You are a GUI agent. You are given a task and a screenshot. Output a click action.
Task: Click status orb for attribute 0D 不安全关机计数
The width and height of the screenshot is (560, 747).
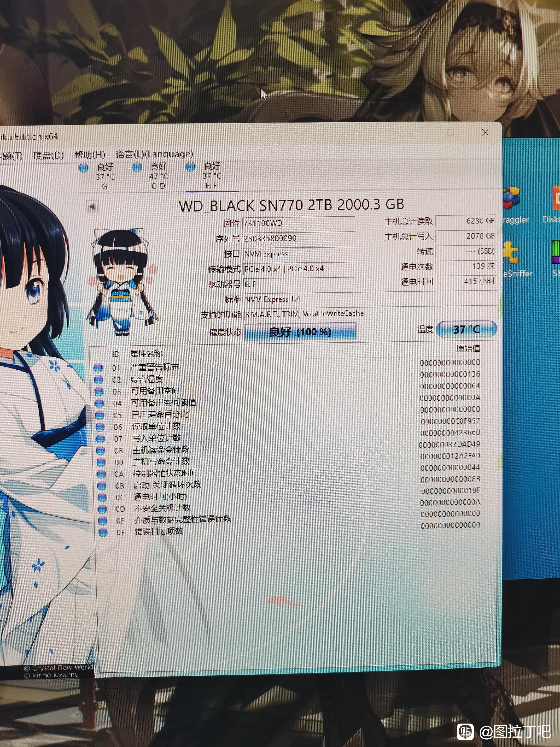tap(102, 509)
